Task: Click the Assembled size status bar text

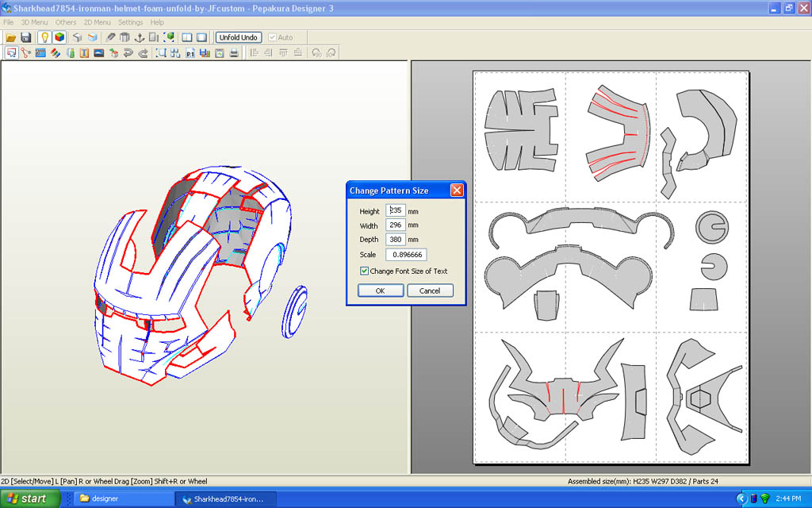Action: coord(642,482)
